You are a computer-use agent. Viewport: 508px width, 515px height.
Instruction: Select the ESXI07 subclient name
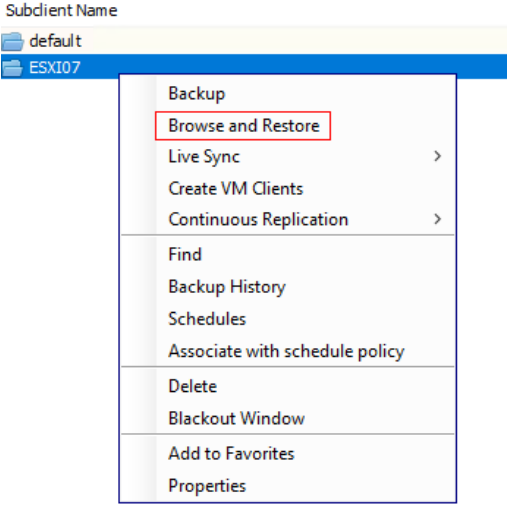coord(55,68)
